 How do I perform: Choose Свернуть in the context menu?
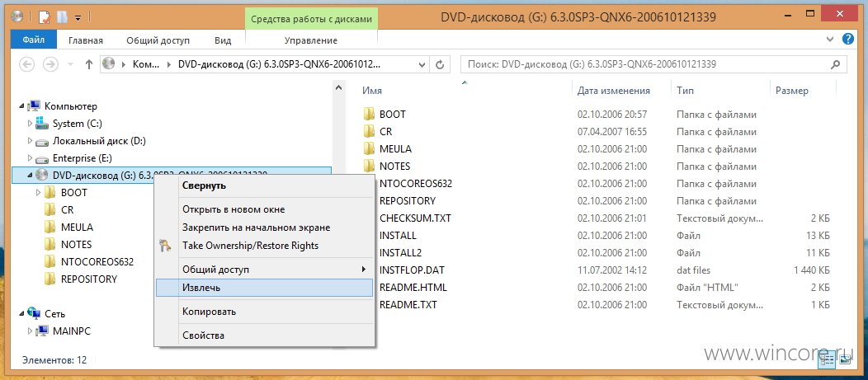pyautogui.click(x=265, y=185)
